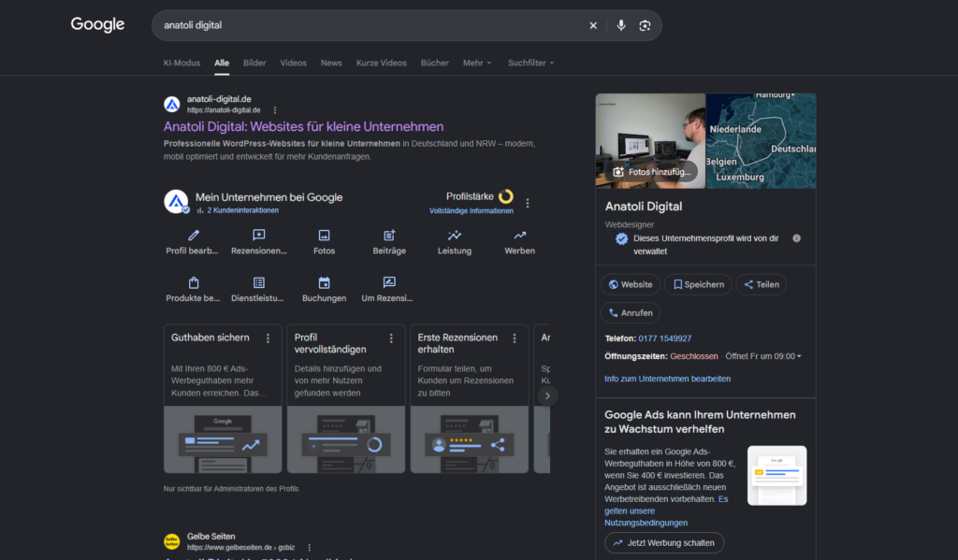Screen dimensions: 958x560
Task: Open Um Rezensionen bitten icon
Action: click(x=389, y=282)
